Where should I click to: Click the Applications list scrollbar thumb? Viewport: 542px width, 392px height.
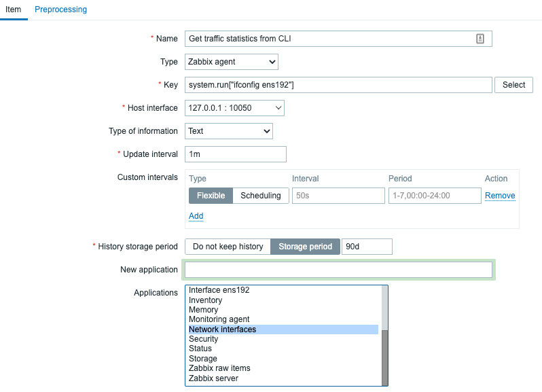point(384,358)
